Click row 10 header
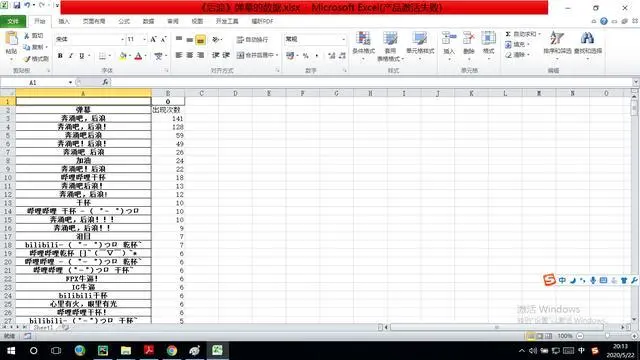Viewport: 640px width, 360px height. pyautogui.click(x=8, y=178)
